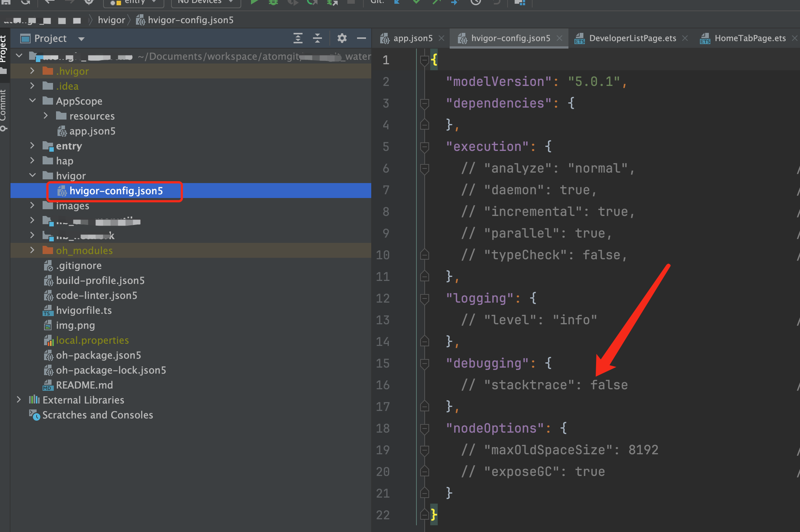Open the Project view type dropdown
800x532 pixels.
(81, 38)
